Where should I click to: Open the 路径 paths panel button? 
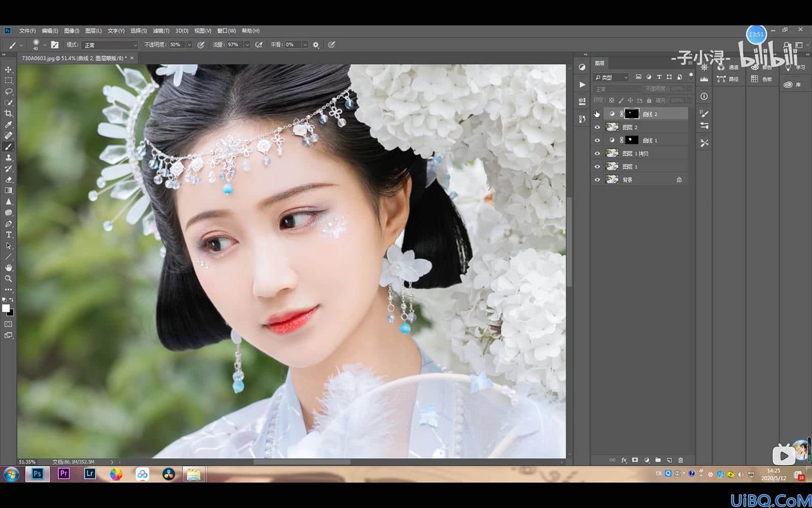[728, 79]
